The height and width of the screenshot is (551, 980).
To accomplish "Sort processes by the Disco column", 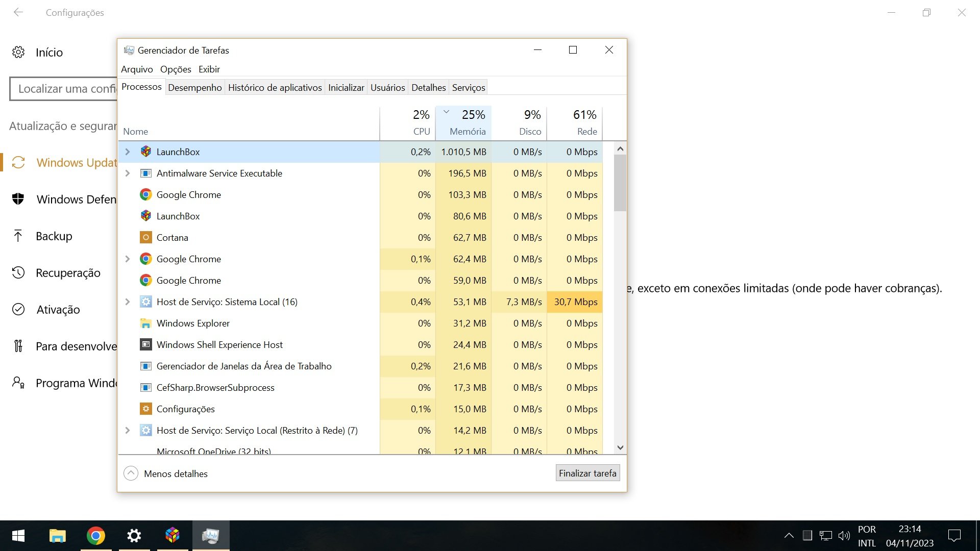I will pyautogui.click(x=519, y=123).
